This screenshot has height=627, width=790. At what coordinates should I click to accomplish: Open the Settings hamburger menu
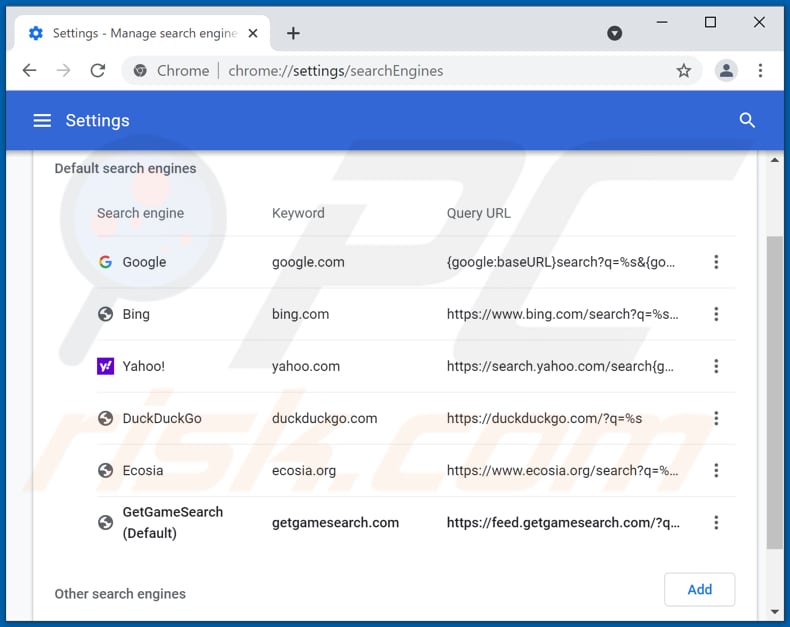(x=42, y=120)
